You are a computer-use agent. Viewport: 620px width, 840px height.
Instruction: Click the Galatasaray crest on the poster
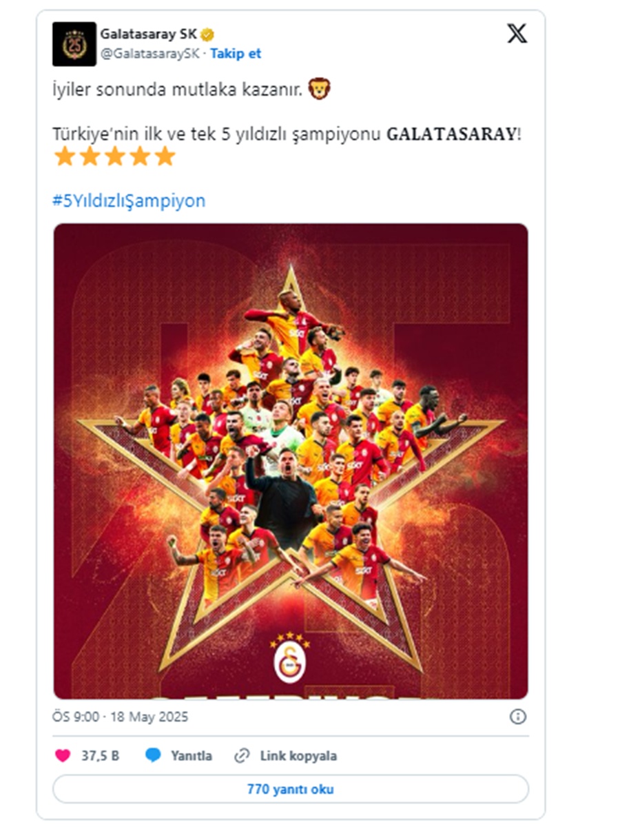[x=290, y=658]
